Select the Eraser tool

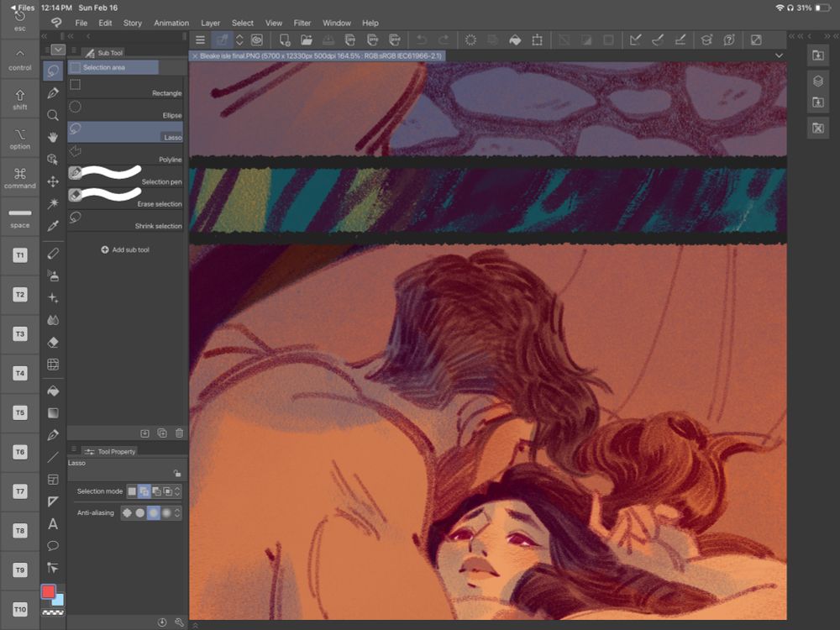52,343
